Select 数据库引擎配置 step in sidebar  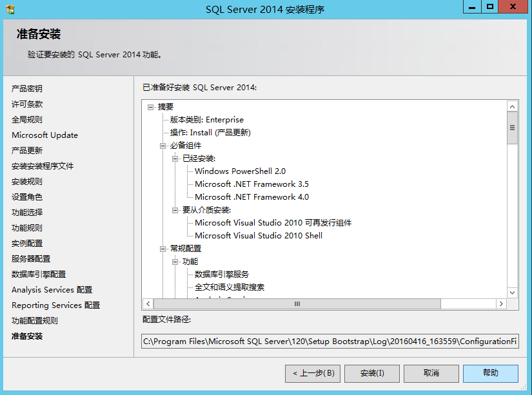(x=39, y=275)
